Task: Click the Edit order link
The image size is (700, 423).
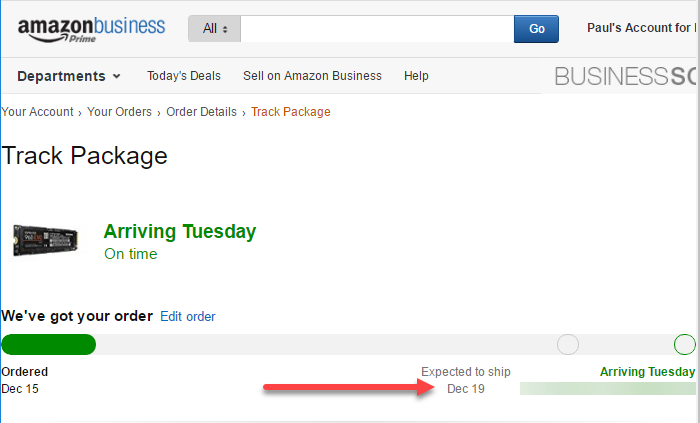Action: (188, 316)
